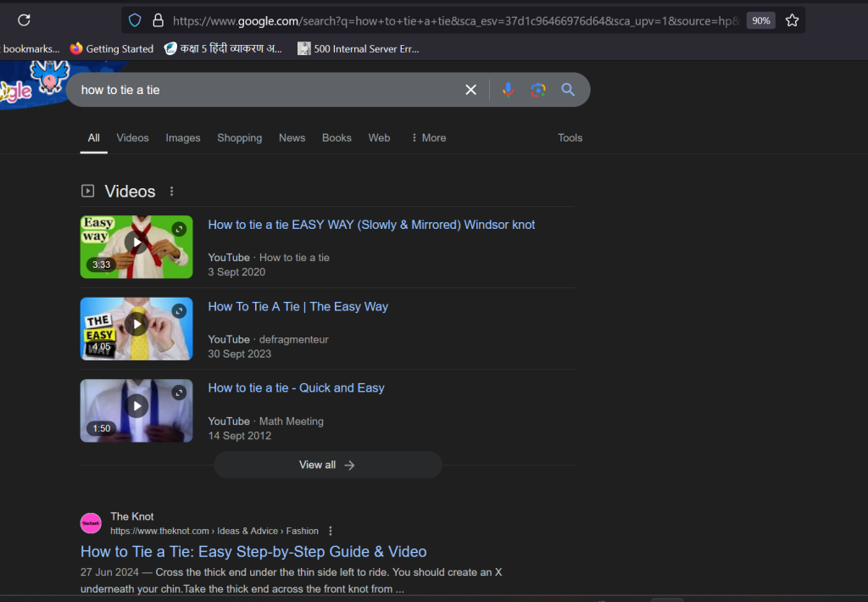Viewport: 868px width, 602px height.
Task: Switch to the Books tab
Action: pos(337,138)
